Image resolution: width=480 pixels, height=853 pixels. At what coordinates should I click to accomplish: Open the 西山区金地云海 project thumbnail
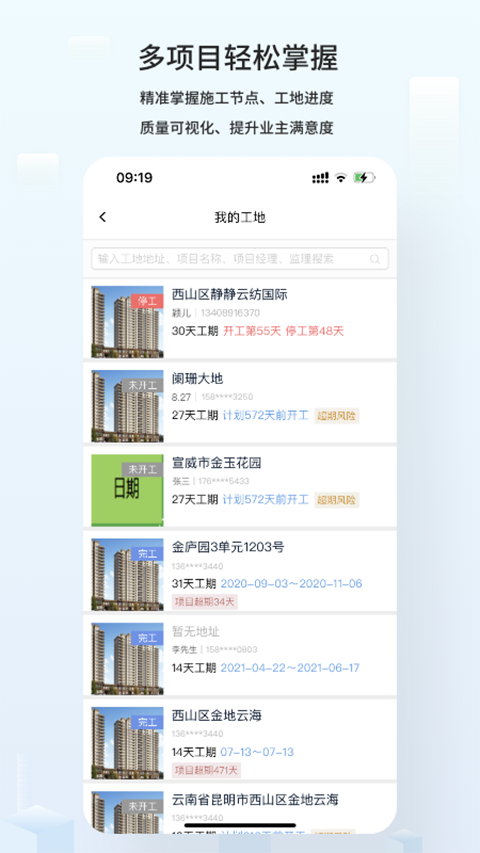(127, 743)
